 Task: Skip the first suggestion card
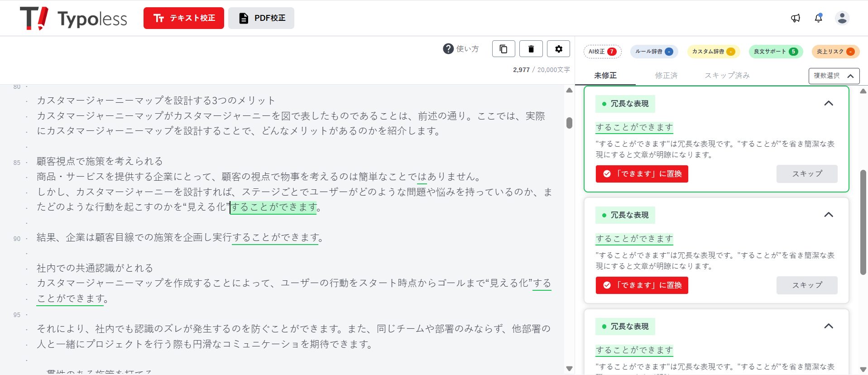pyautogui.click(x=807, y=174)
